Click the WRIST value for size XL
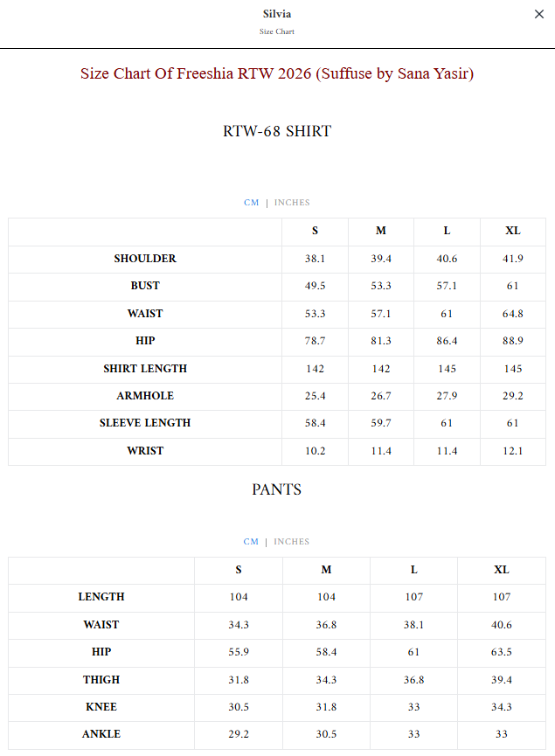Viewport: 555px width, 756px height. pyautogui.click(x=512, y=451)
